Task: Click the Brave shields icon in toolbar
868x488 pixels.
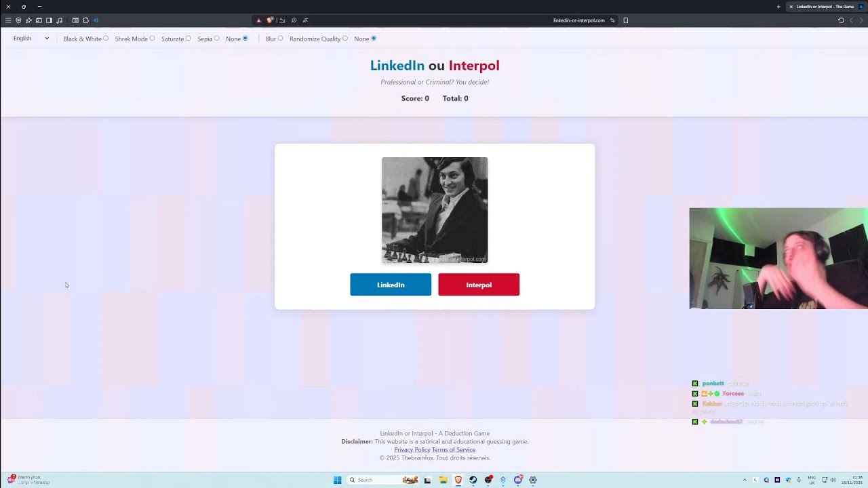Action: point(18,20)
